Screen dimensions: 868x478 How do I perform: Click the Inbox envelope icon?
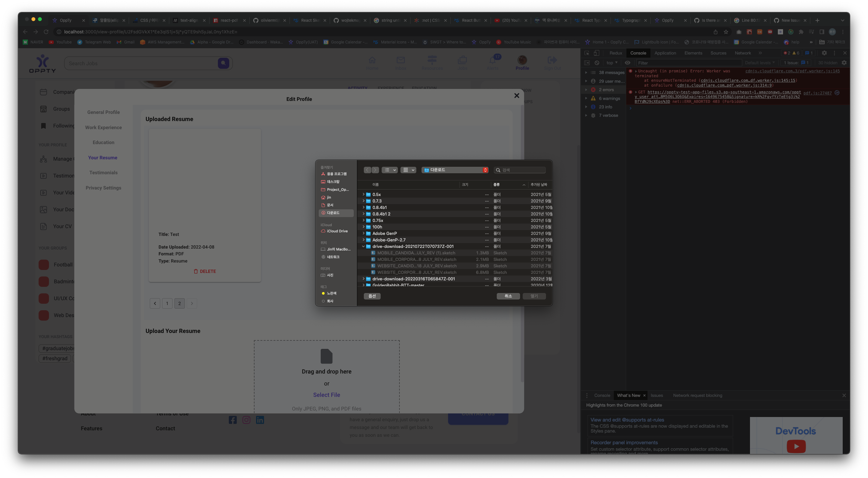click(401, 60)
